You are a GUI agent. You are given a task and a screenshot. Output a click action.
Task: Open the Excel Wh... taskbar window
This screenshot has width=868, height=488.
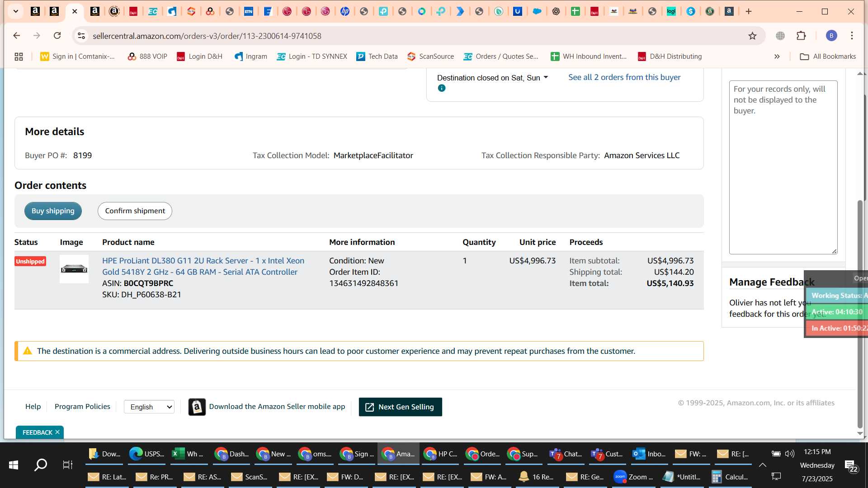pyautogui.click(x=188, y=454)
